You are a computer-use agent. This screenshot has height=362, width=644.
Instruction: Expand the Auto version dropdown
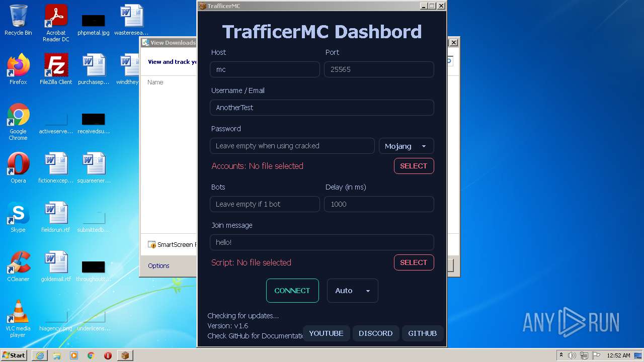tap(352, 291)
